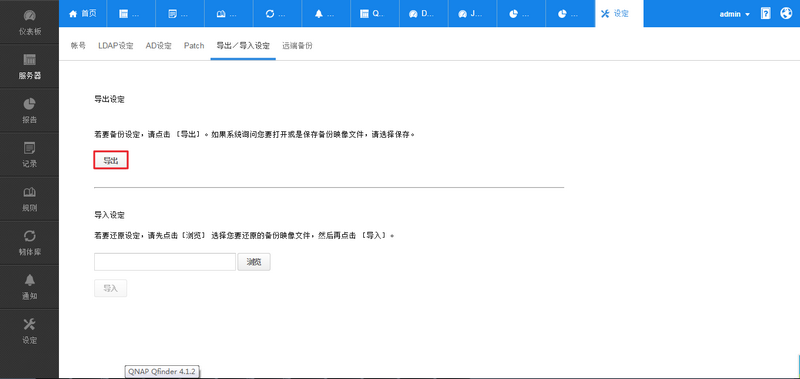Viewport: 800px width, 379px height.
Task: Click the import file path field
Action: click(x=165, y=262)
